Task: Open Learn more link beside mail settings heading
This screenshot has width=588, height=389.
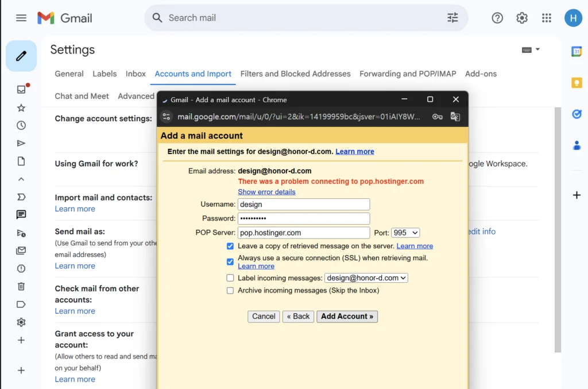Action: click(x=355, y=152)
